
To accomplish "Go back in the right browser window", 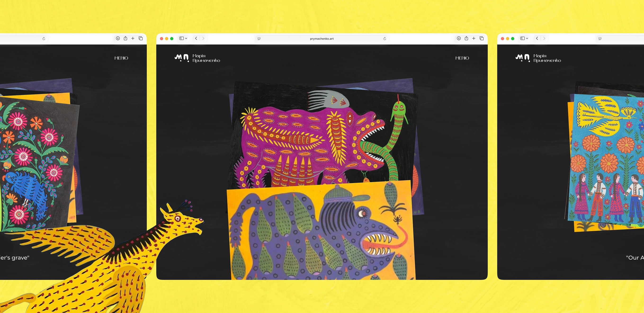I will [x=537, y=38].
